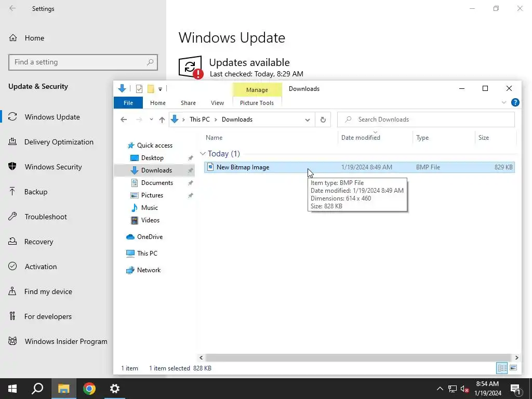Open Explorer Help question mark icon
Viewport: 532px width, 399px height.
pos(515,102)
